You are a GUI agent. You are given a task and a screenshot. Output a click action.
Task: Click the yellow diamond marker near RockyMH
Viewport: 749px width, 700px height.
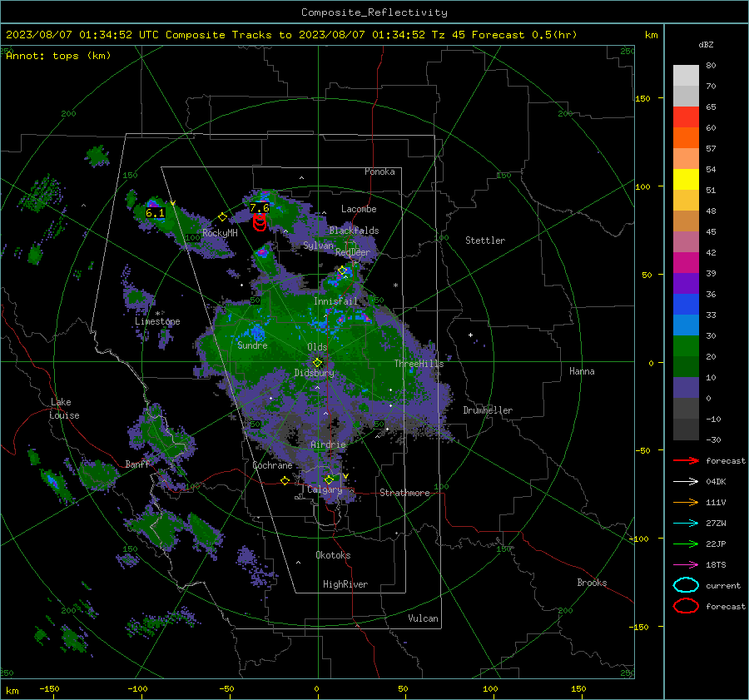click(222, 217)
